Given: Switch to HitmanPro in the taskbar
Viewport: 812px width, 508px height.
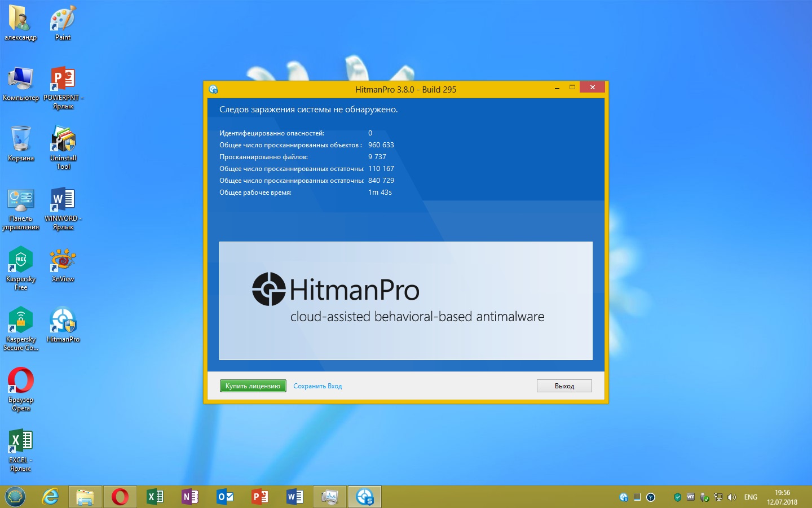Looking at the screenshot, I should (x=364, y=497).
